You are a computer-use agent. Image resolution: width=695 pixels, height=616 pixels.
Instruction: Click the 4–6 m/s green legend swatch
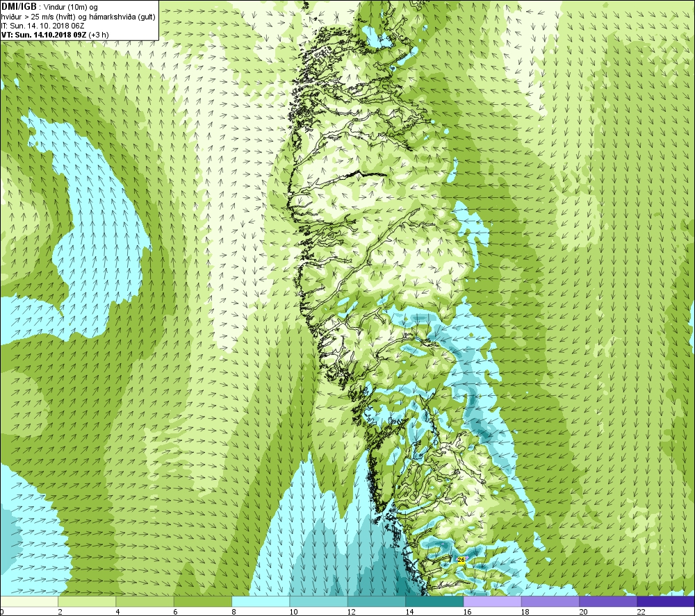(x=145, y=601)
